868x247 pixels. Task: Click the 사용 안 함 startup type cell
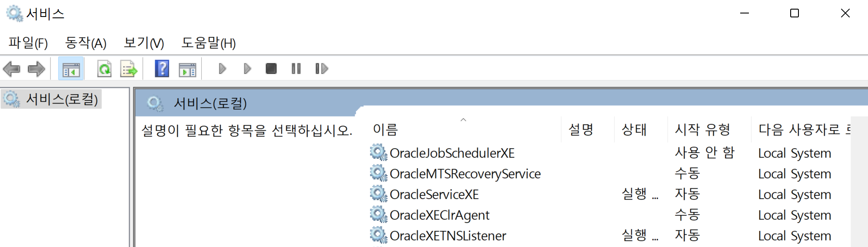click(705, 153)
